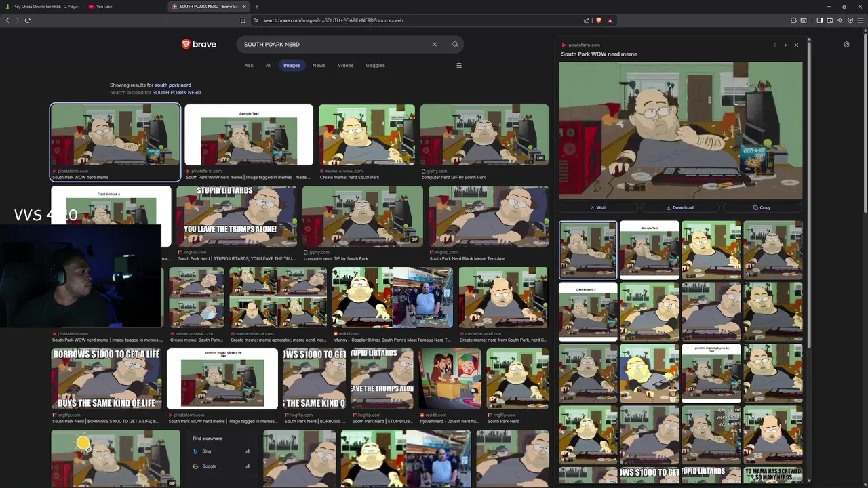
Task: Show next image in preview panel
Action: 785,45
